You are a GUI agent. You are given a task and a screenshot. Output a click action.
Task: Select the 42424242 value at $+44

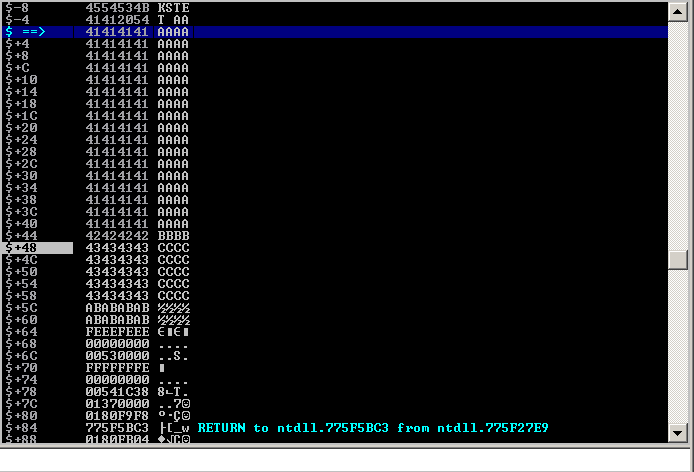[x=117, y=236]
